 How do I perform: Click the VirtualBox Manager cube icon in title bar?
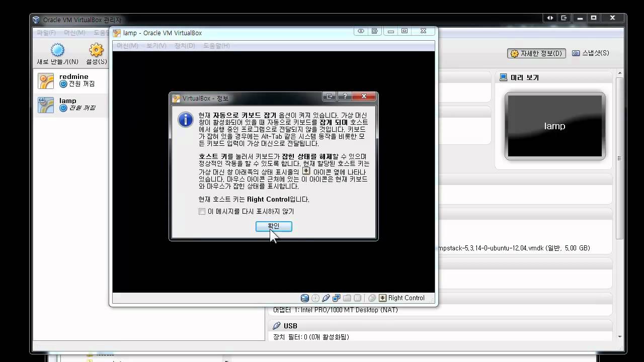[36, 20]
